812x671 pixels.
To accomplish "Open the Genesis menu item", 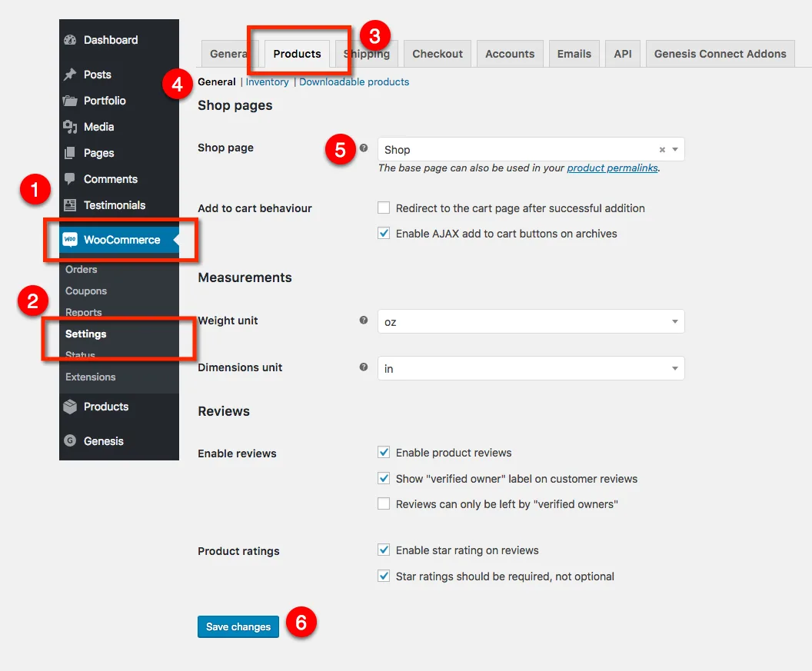I will pos(119,441).
